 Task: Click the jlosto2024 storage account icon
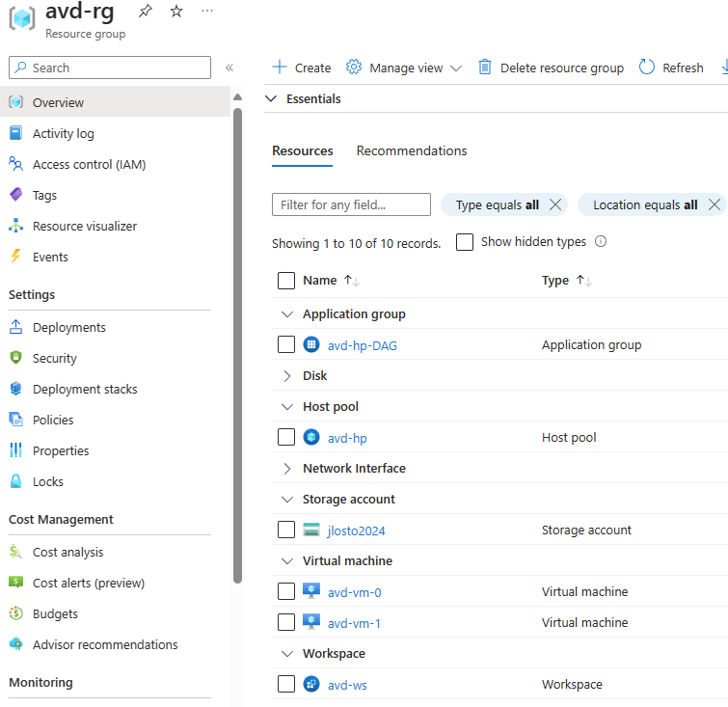coord(311,530)
